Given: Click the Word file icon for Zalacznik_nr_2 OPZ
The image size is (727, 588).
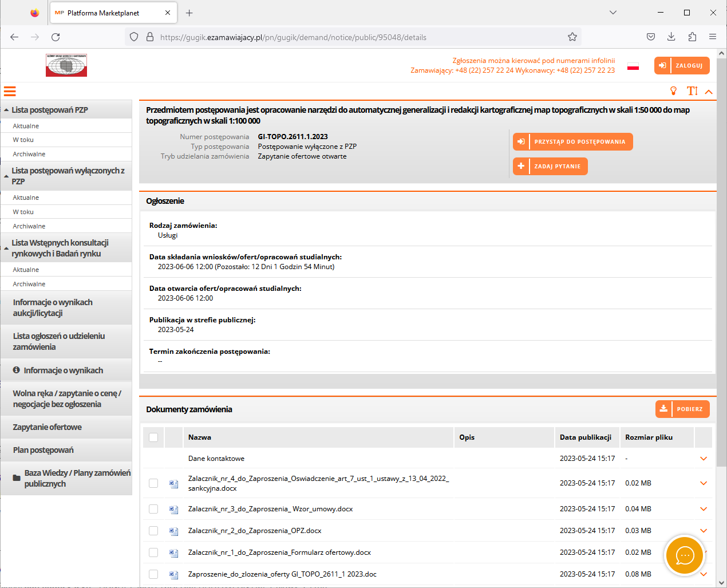Looking at the screenshot, I should (x=173, y=531).
